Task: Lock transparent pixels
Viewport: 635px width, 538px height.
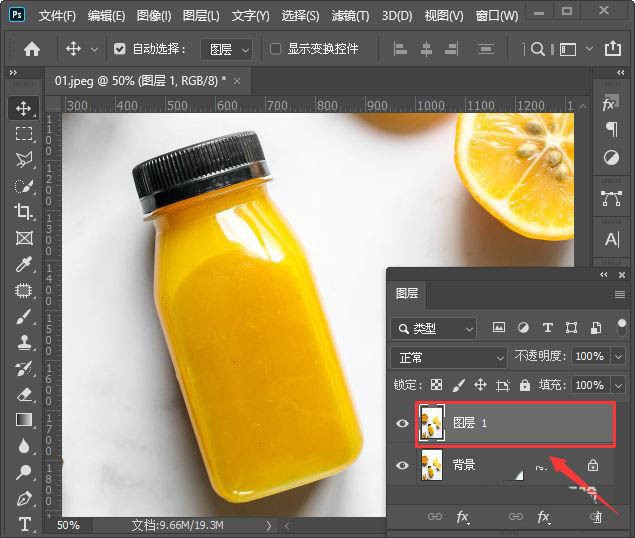Action: 436,384
